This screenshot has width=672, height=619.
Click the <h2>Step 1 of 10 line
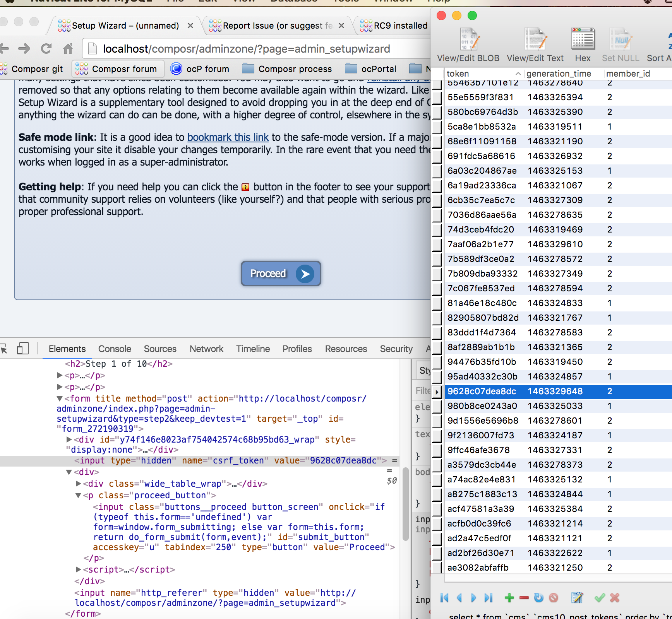click(118, 364)
